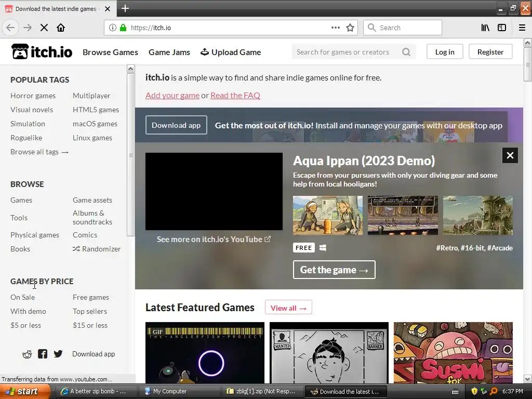The height and width of the screenshot is (399, 532).
Task: Open first Aqua Ippan screenshot with two characters
Action: coord(328,215)
